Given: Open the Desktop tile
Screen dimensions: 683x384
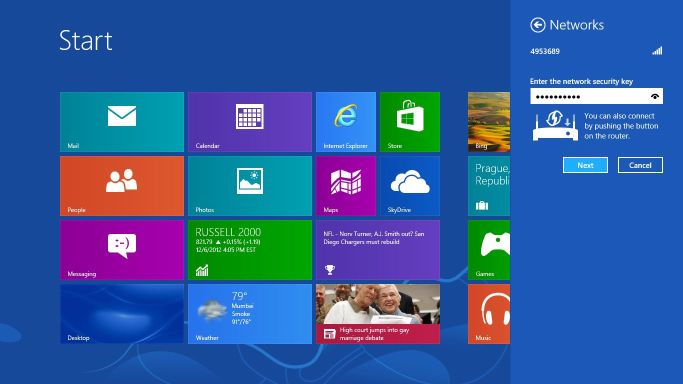Looking at the screenshot, I should [122, 314].
